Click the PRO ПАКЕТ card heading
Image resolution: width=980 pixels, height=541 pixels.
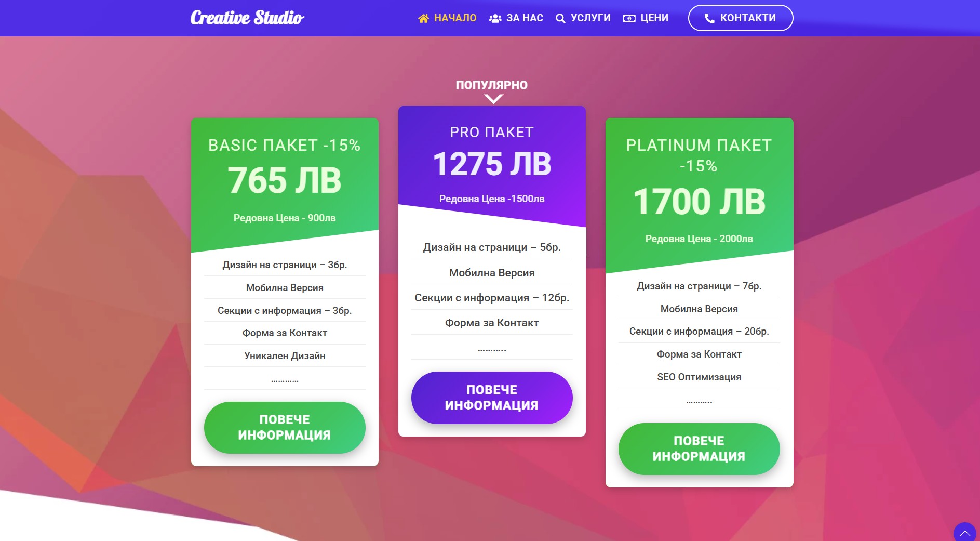tap(492, 133)
